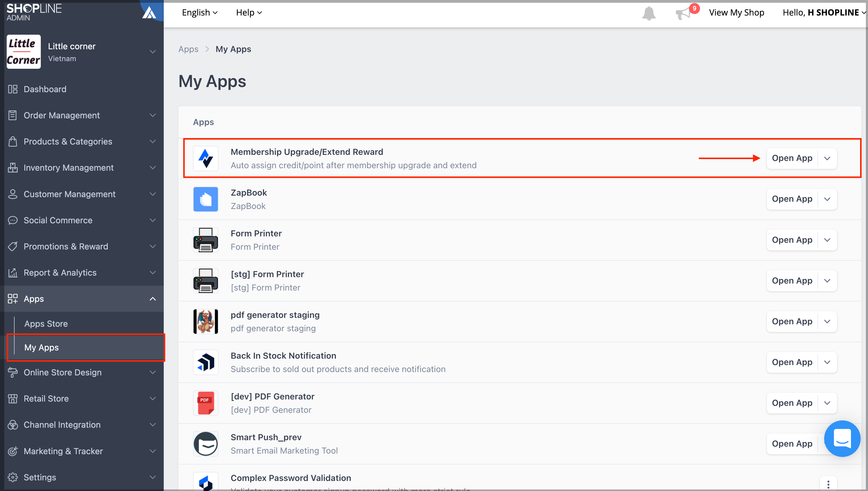Click the ZapBook app title text

point(249,193)
